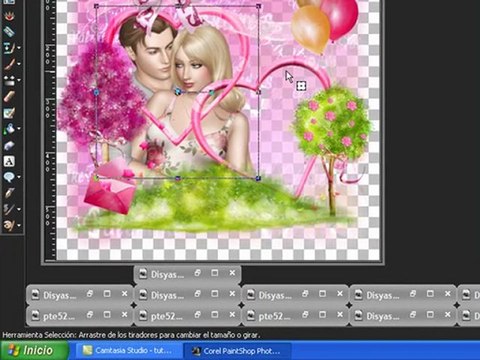Select the Preset Shape speech bubble tool
The image size is (480, 360).
pyautogui.click(x=9, y=177)
